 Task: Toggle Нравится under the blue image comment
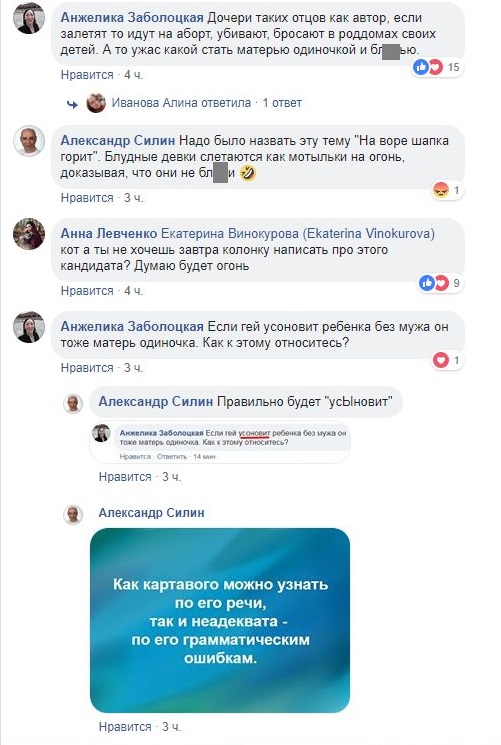tap(125, 726)
